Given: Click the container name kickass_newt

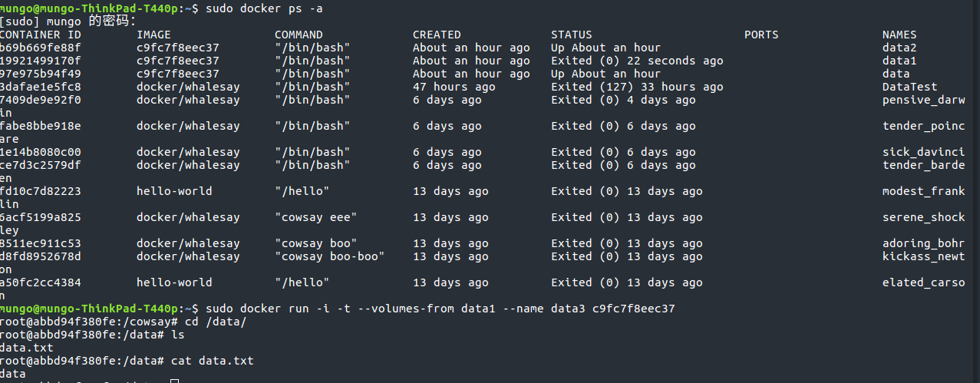Looking at the screenshot, I should pos(924,256).
